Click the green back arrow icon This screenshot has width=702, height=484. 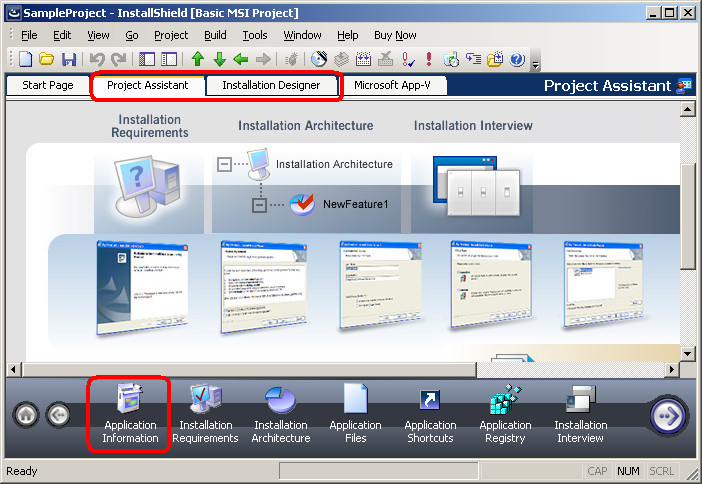click(x=241, y=59)
